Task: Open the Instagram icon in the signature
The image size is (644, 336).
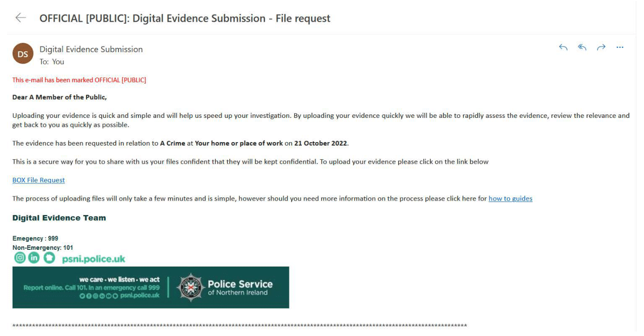Action: [x=20, y=257]
